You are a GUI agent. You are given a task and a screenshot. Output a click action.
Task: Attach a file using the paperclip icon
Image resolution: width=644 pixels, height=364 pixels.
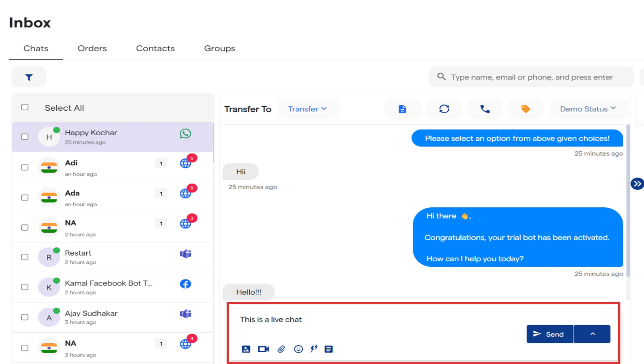coord(281,349)
